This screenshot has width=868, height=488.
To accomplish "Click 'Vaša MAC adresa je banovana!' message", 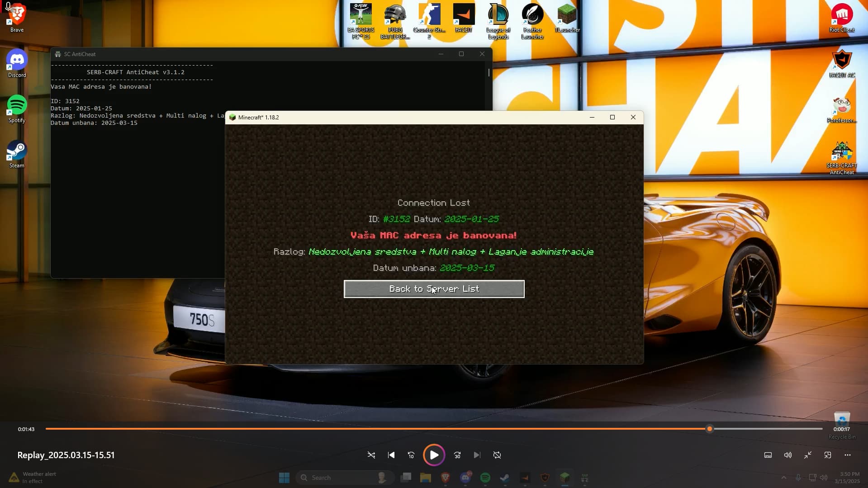I will click(x=434, y=235).
